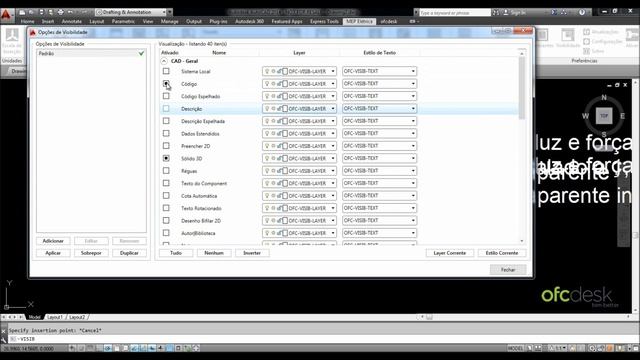Open the Layer dropdown for Código
640x360 pixels.
coord(299,84)
